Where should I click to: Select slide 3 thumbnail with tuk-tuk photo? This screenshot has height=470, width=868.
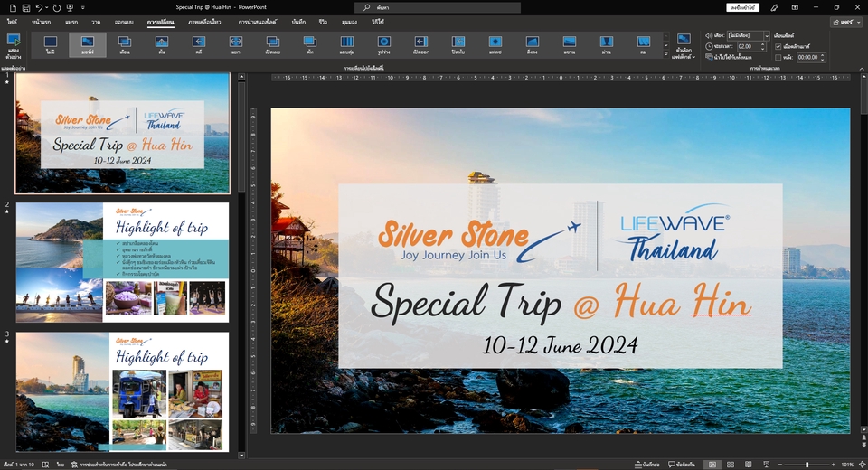pos(122,392)
